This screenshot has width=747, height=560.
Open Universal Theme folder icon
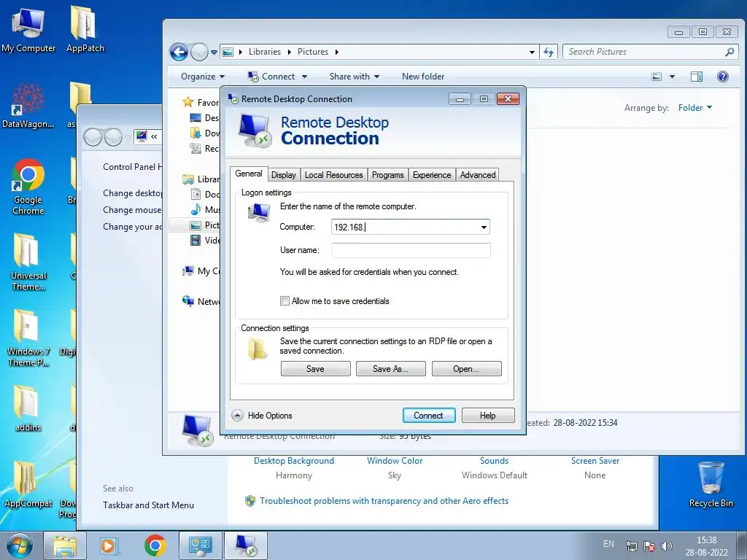pyautogui.click(x=28, y=262)
